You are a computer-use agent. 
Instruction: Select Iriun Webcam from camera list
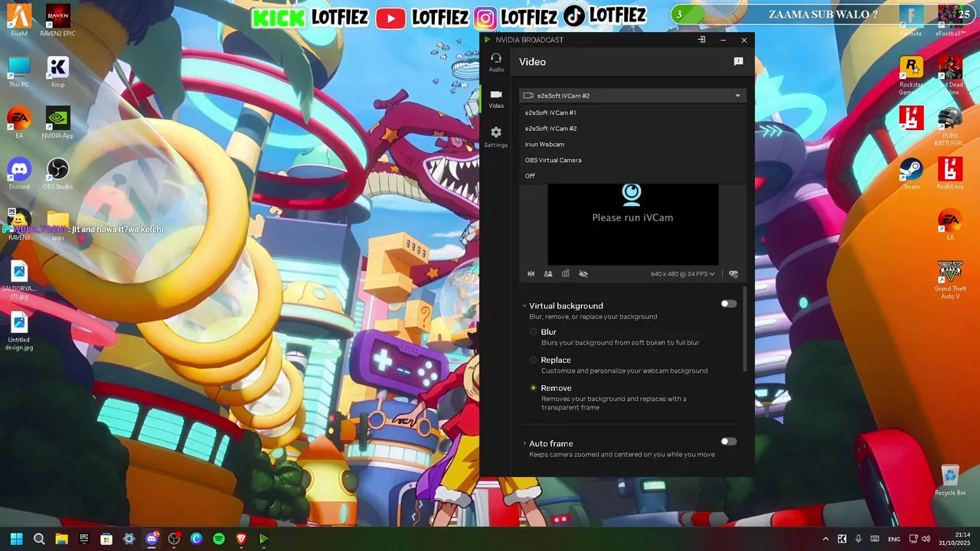point(632,144)
